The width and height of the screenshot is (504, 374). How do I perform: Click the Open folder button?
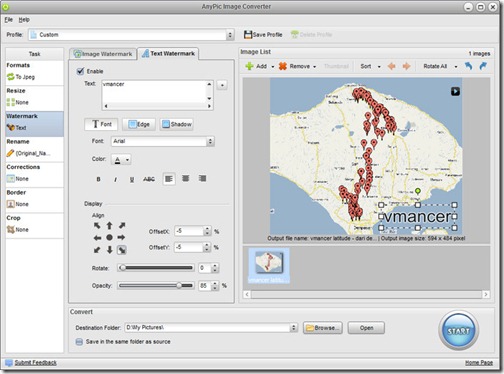point(366,328)
